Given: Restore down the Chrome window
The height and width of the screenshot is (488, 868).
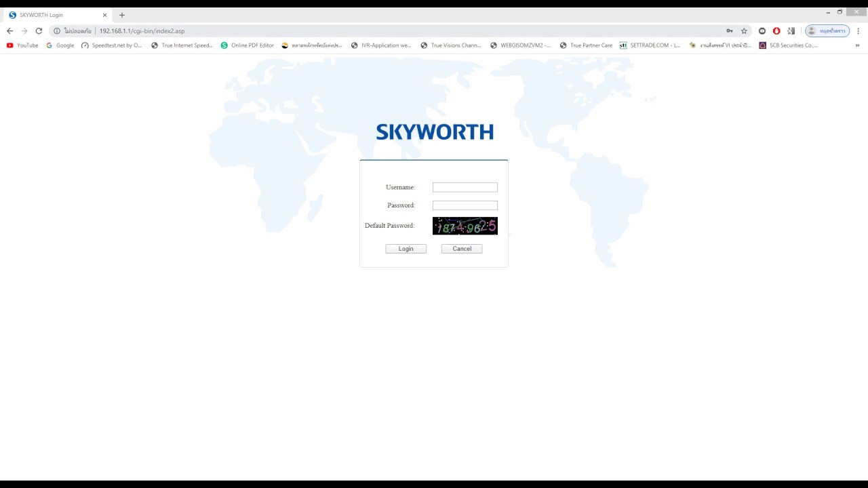Looking at the screenshot, I should (x=840, y=12).
